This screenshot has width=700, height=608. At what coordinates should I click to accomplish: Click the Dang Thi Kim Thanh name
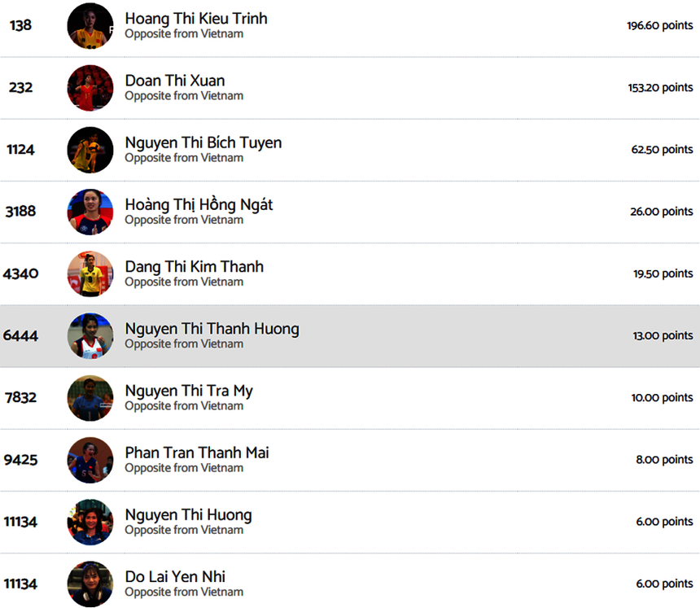[x=195, y=267]
